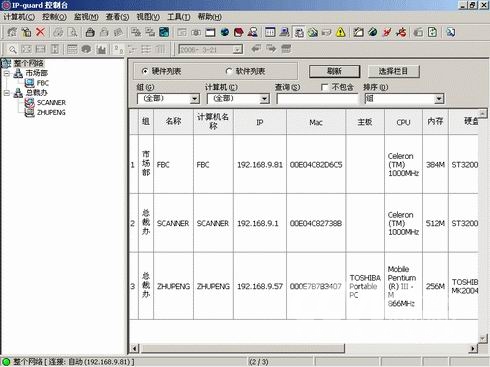The width and height of the screenshot is (490, 367).
Task: Click the CPU column header
Action: (403, 122)
